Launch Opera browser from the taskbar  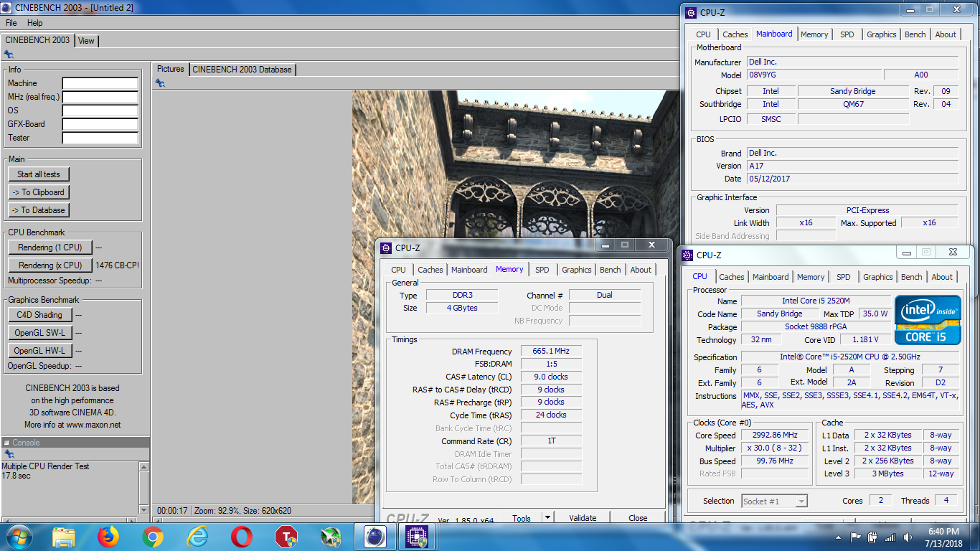tap(242, 537)
